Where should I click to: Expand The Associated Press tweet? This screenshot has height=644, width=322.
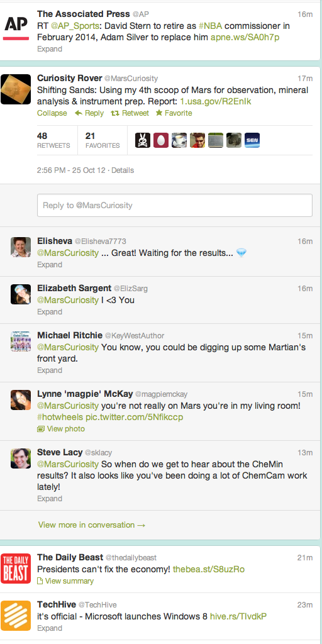tap(50, 49)
